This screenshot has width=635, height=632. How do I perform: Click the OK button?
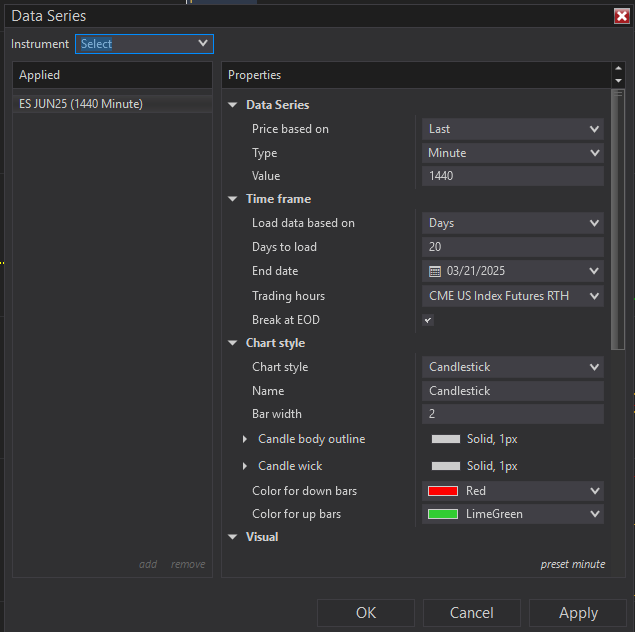365,613
